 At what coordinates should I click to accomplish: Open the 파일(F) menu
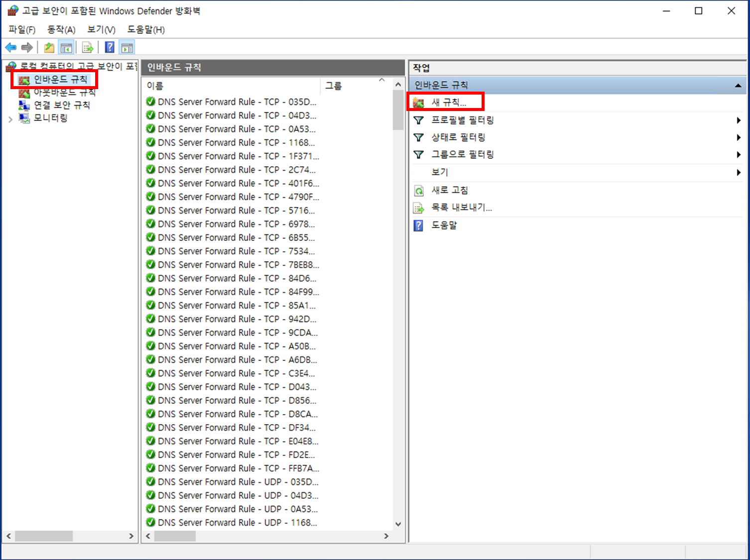tap(22, 29)
